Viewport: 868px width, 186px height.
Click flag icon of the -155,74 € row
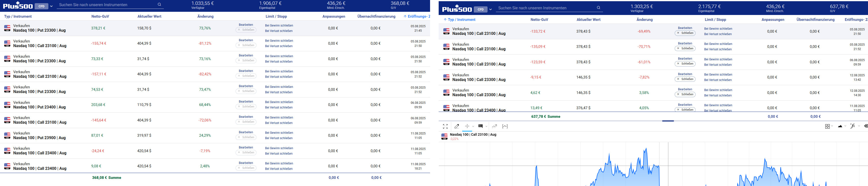(x=7, y=44)
